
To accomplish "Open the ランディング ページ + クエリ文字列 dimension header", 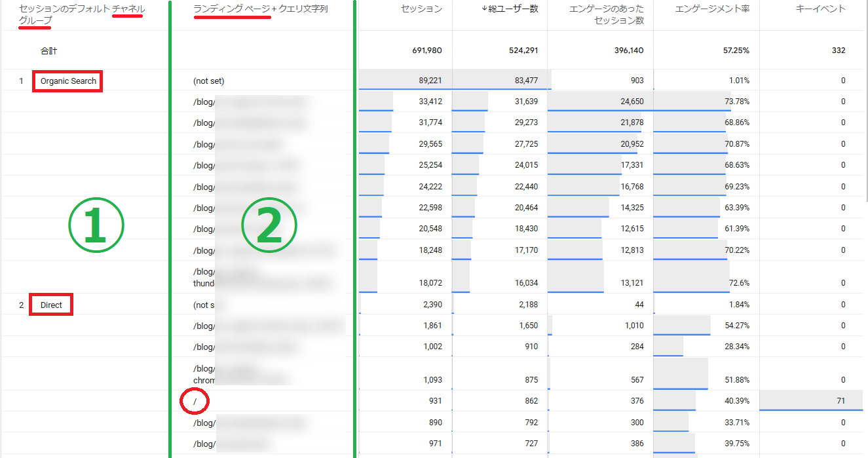I will [261, 9].
